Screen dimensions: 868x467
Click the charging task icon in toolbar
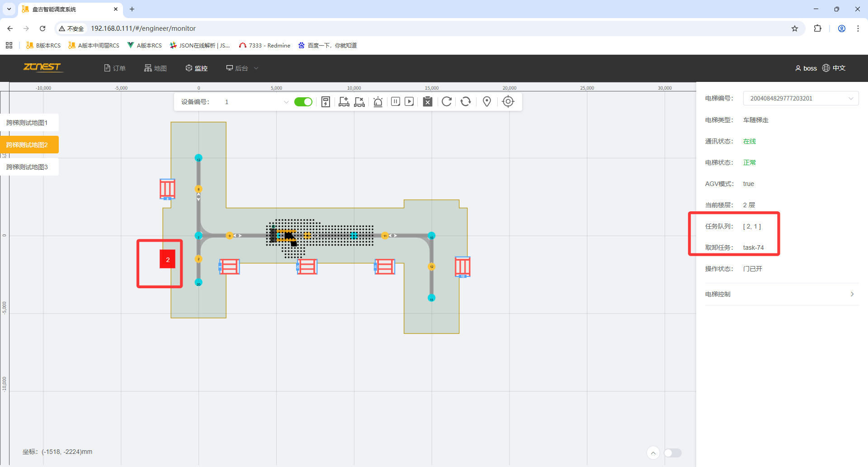[x=325, y=102]
